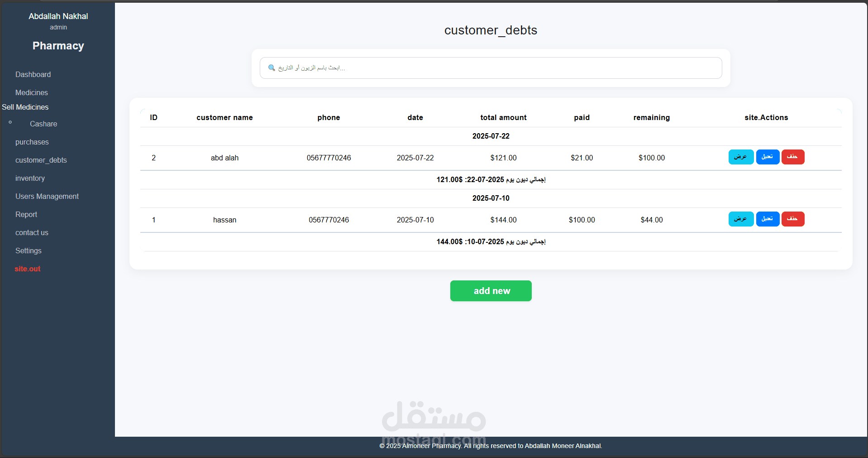Navigate to purchases in the sidebar
Screen dimensions: 868x458
coord(32,142)
